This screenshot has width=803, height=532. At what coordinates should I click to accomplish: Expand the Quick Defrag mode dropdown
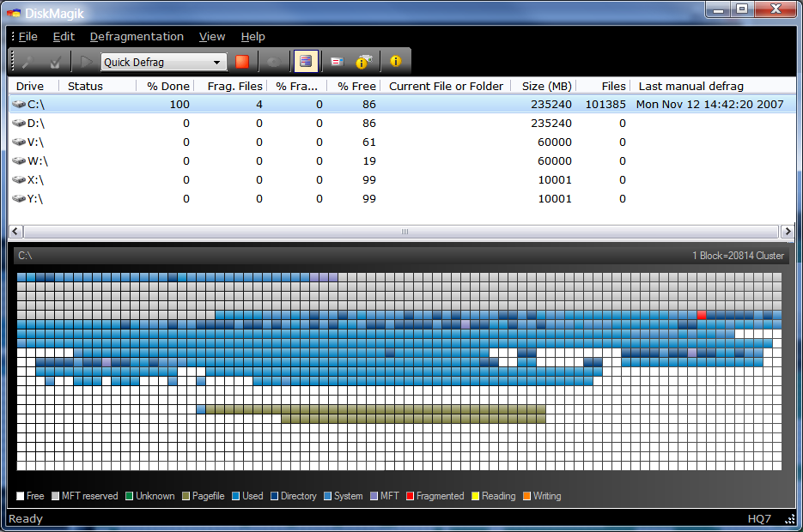216,62
